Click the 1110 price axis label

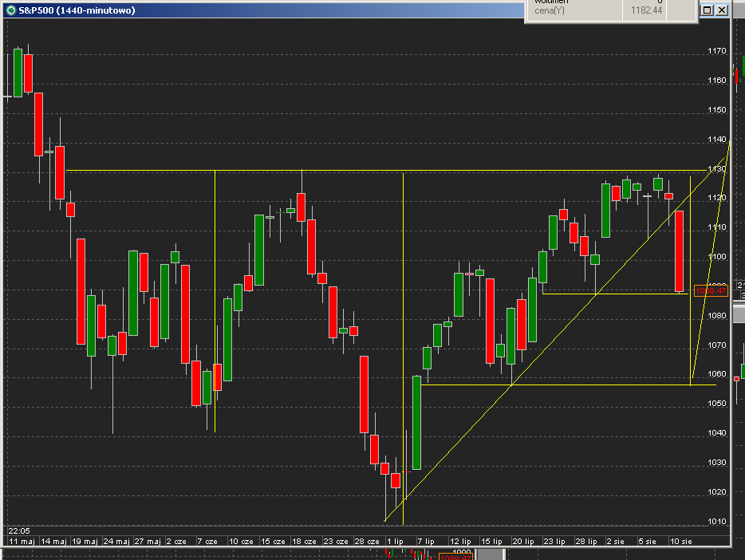click(x=716, y=227)
